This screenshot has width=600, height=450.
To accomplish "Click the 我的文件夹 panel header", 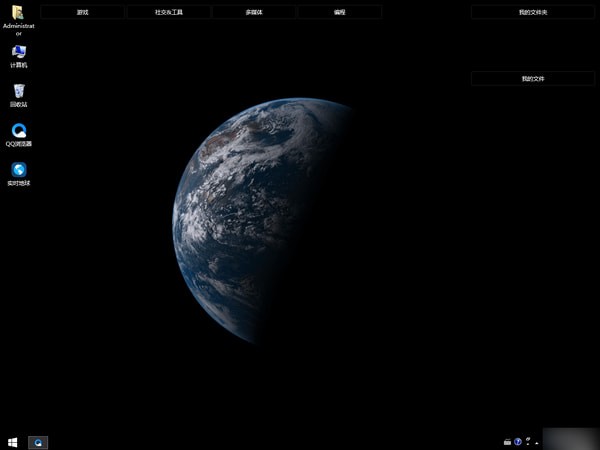I will coord(532,12).
